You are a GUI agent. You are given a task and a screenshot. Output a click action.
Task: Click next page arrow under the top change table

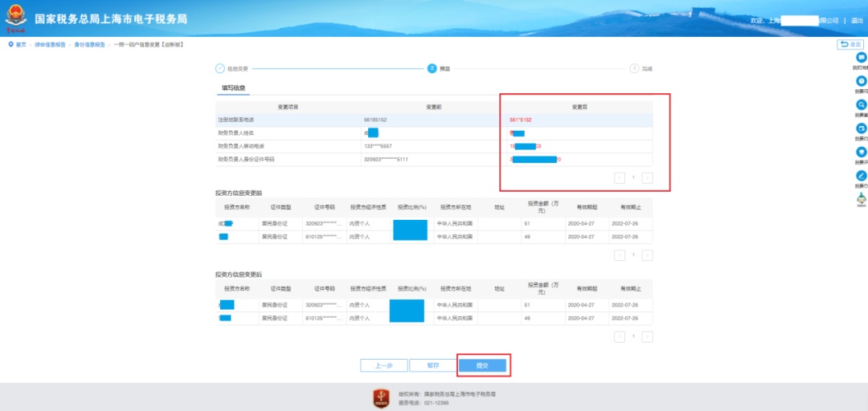[x=647, y=177]
